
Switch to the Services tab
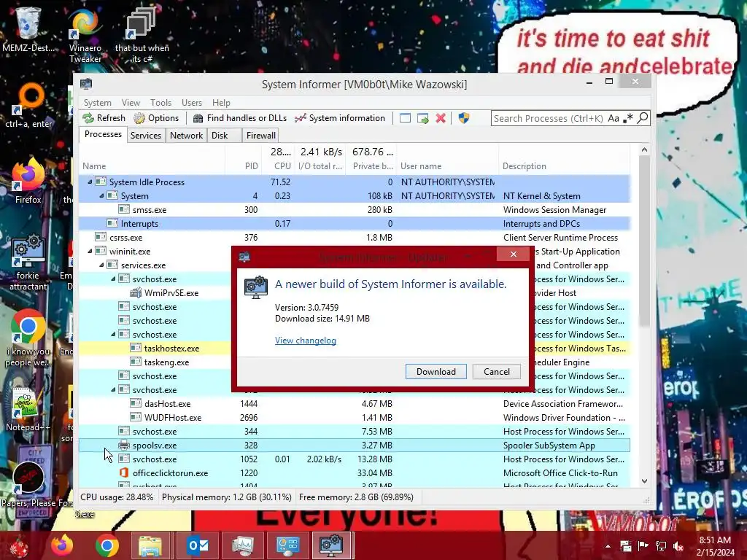146,135
